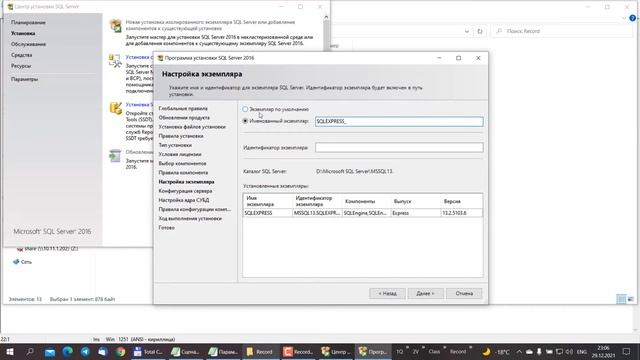The image size is (640, 360).
Task: Open Ресурсы section in Installation Center
Action: 21,66
